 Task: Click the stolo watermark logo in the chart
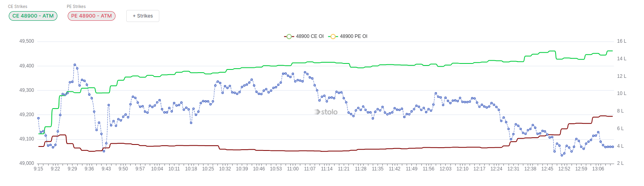[326, 112]
